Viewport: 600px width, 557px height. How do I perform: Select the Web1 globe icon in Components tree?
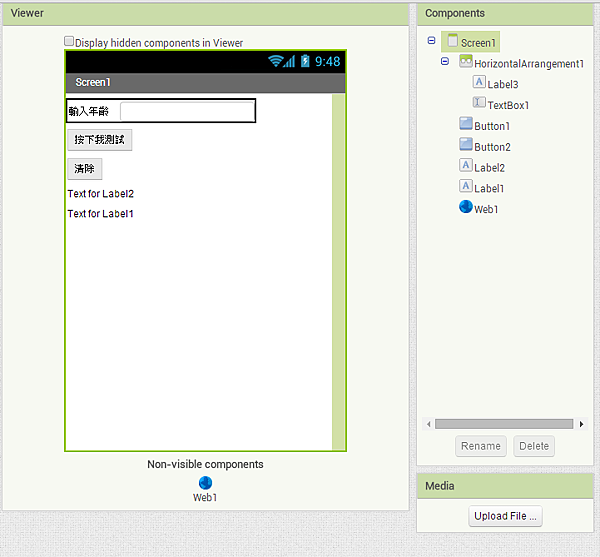coord(466,207)
